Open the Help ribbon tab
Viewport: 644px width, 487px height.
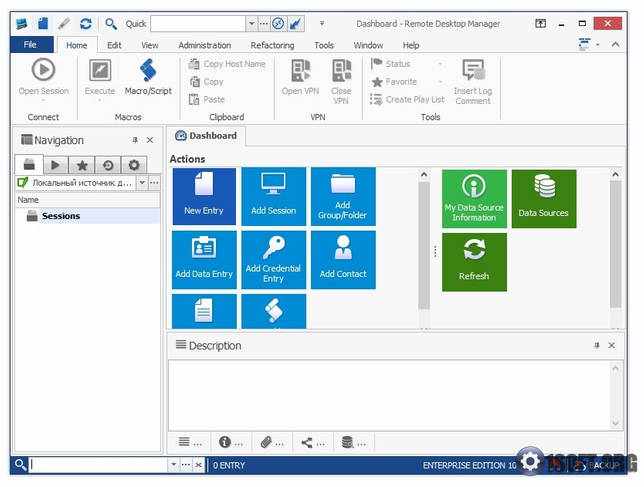pos(411,45)
